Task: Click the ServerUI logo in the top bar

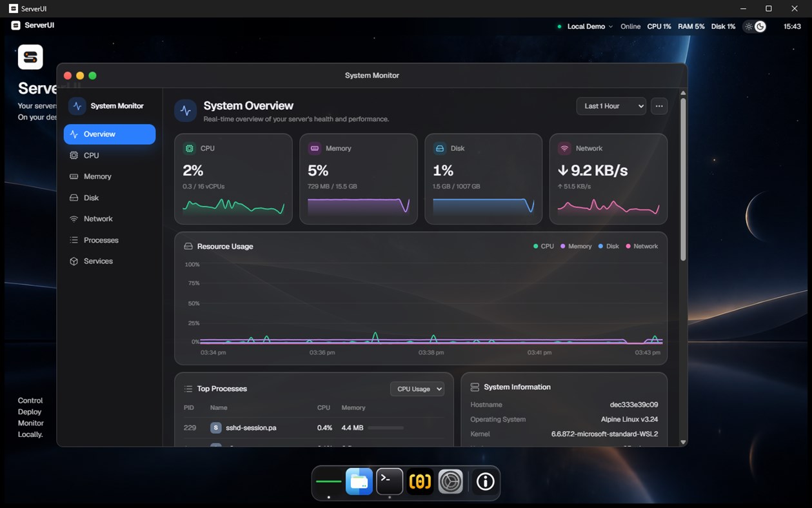Action: 15,26
